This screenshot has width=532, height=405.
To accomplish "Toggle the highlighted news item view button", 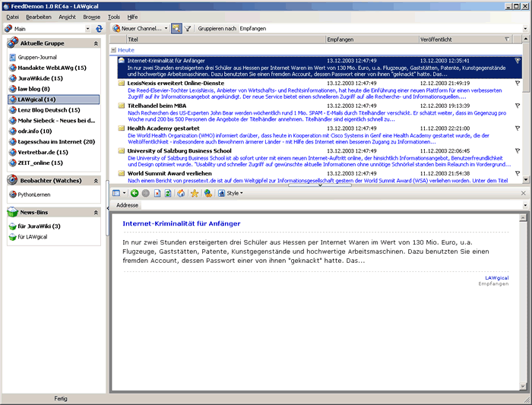I will click(x=176, y=28).
